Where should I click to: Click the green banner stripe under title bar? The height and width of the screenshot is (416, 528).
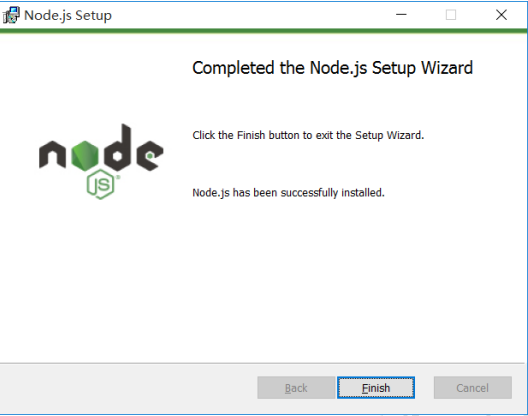pyautogui.click(x=263, y=31)
